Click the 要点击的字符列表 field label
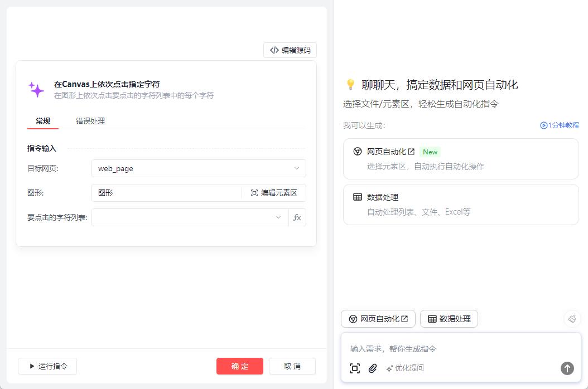 click(x=57, y=217)
